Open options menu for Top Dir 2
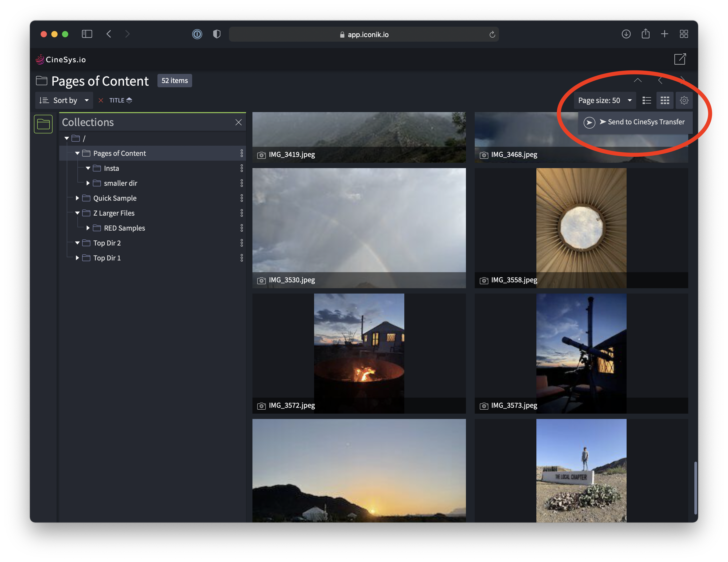This screenshot has width=728, height=562. coord(242,243)
